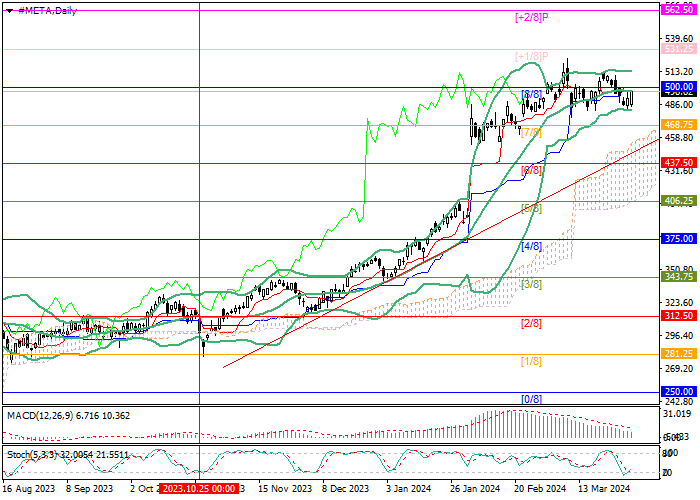The image size is (700, 500).
Task: Click the [6/8] Murrey level label
Action: (531, 170)
